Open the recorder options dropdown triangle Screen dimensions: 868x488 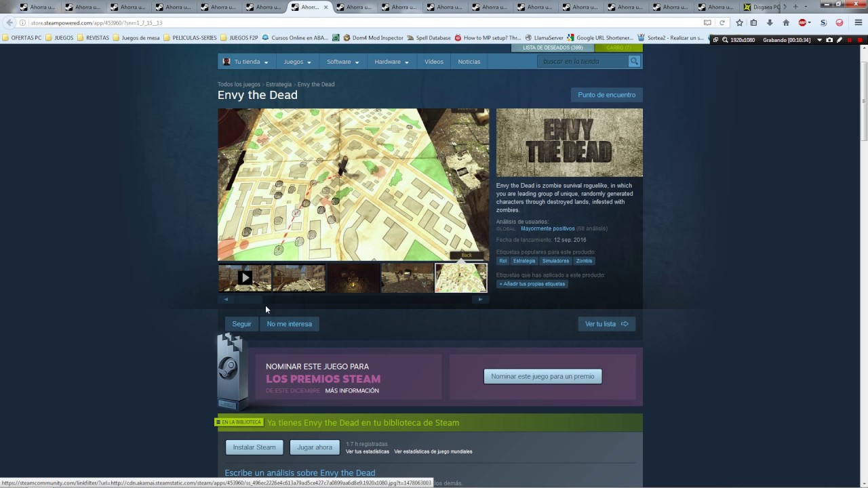(819, 40)
